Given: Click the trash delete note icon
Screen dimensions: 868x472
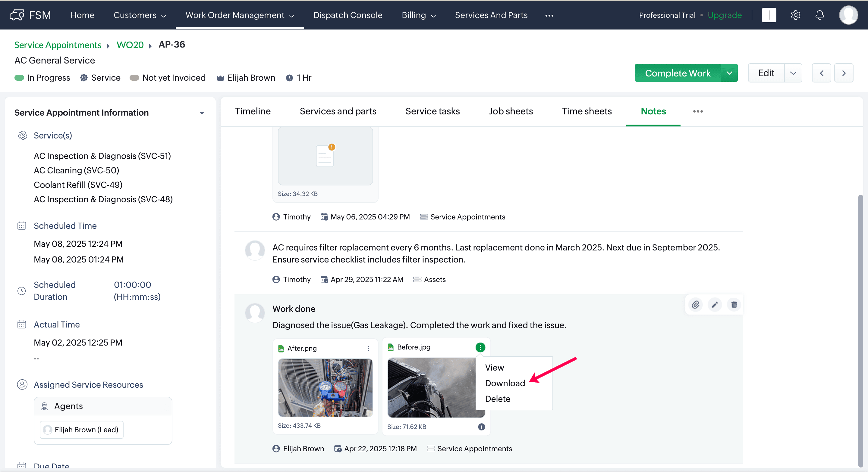Looking at the screenshot, I should click(x=734, y=305).
